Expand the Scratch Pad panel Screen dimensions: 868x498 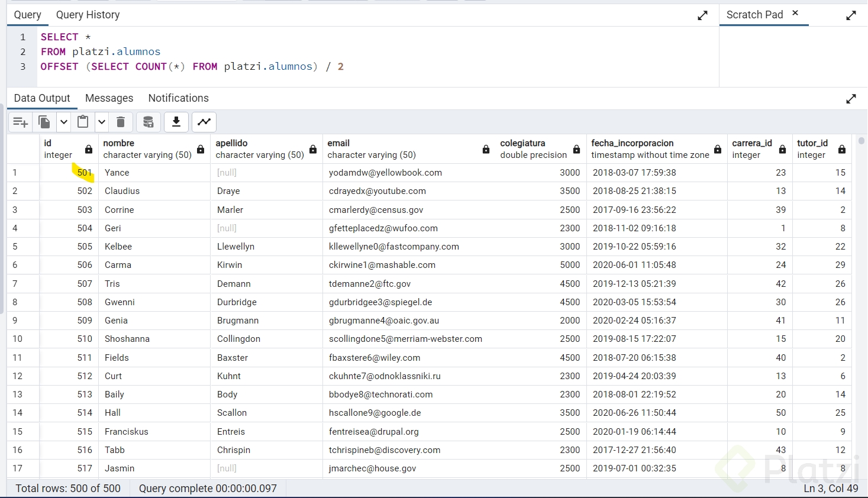pyautogui.click(x=851, y=15)
